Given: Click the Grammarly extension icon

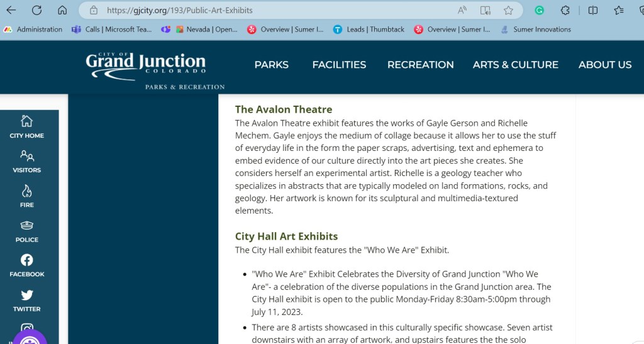Looking at the screenshot, I should (x=539, y=10).
